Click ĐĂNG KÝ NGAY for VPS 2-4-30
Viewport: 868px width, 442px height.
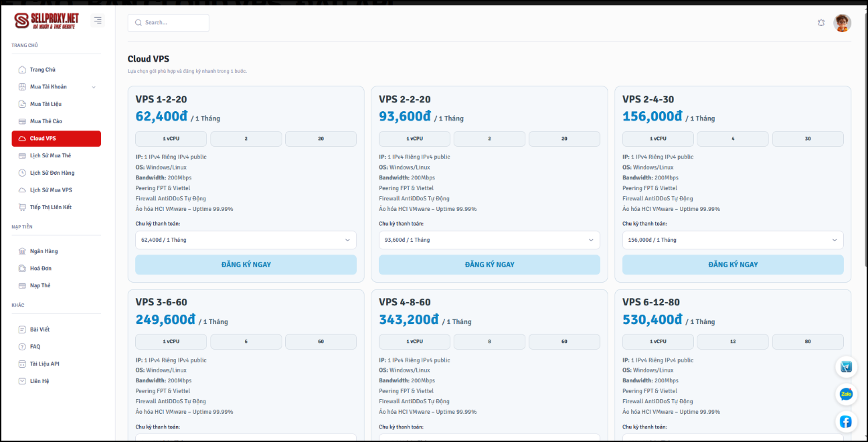coord(733,265)
